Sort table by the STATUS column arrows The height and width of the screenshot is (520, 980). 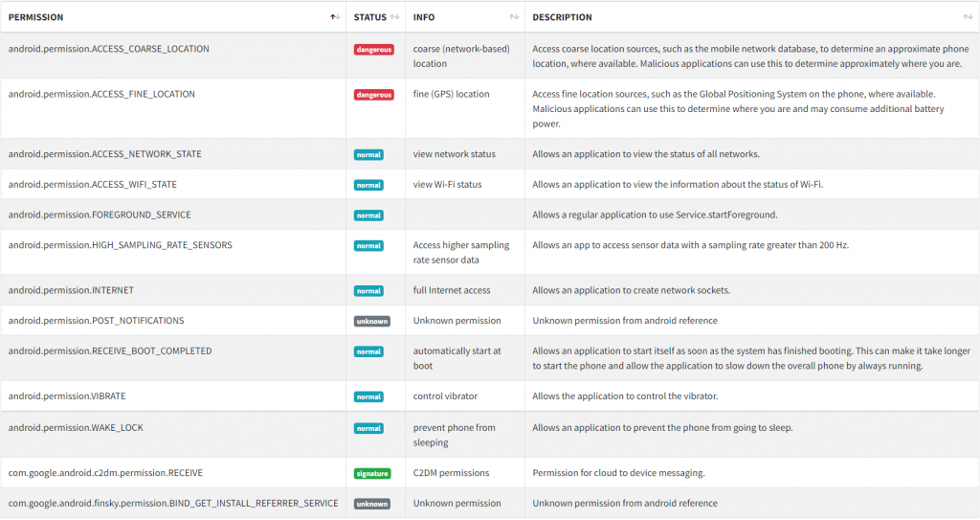394,17
